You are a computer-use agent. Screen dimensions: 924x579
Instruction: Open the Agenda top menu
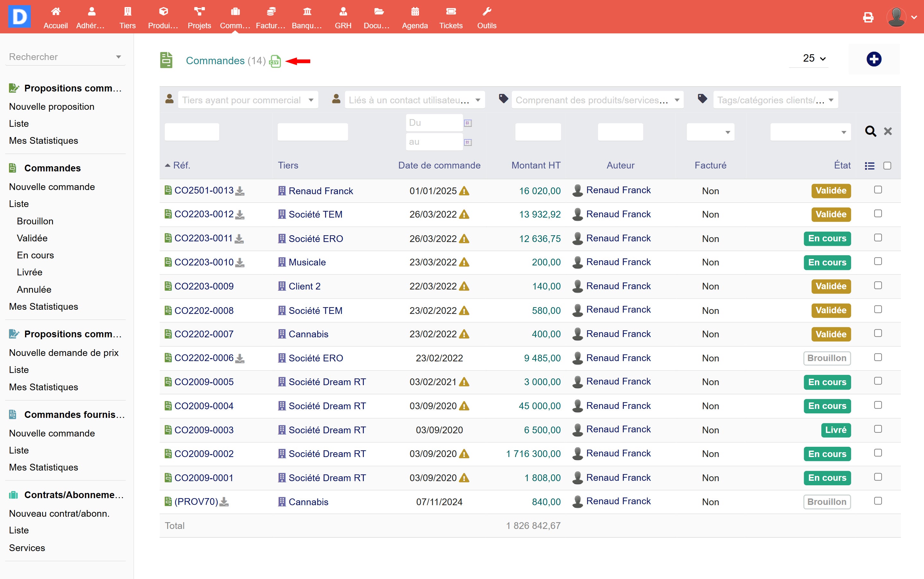point(415,17)
